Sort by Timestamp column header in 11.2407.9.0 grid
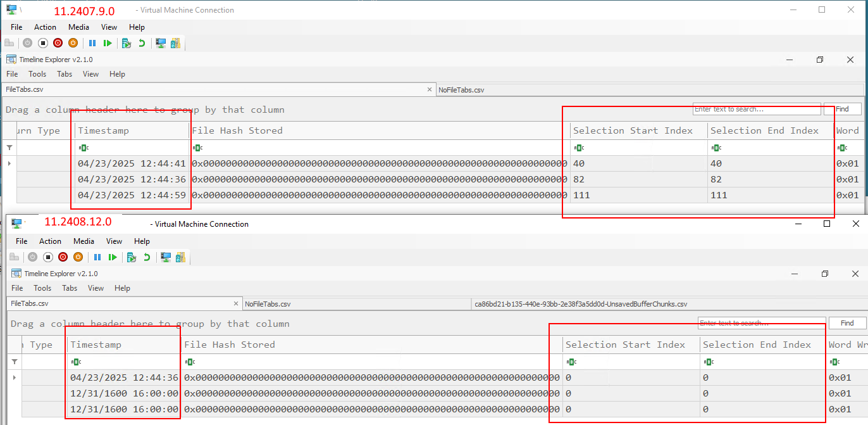The width and height of the screenshot is (868, 425). pos(132,130)
